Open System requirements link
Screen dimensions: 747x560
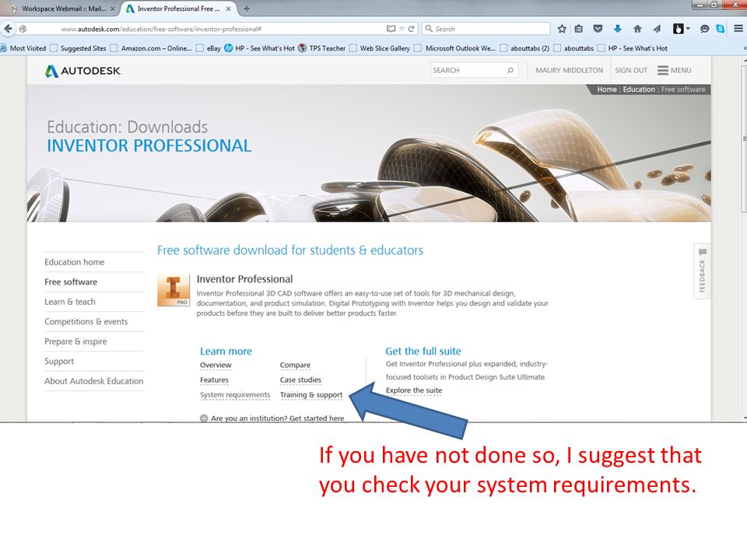(x=235, y=395)
